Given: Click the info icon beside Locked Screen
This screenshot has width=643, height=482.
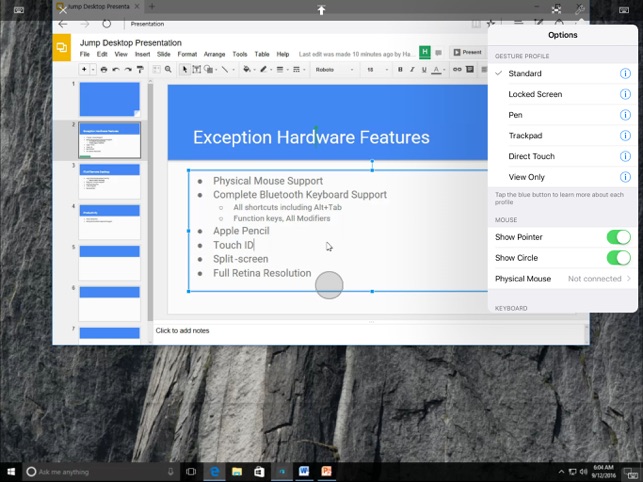Looking at the screenshot, I should click(625, 94).
